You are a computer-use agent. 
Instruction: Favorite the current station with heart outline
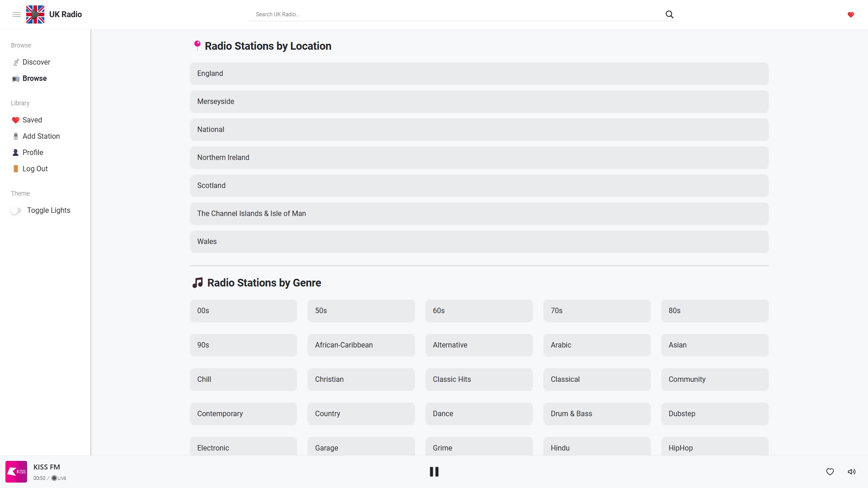coord(830,472)
